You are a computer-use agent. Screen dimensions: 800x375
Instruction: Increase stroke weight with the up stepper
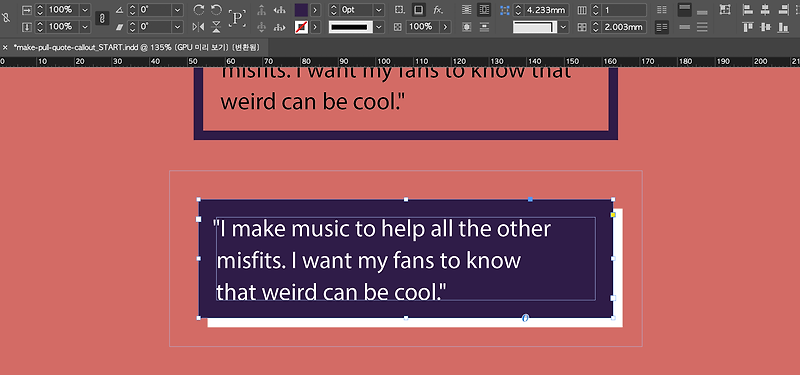(x=334, y=7)
